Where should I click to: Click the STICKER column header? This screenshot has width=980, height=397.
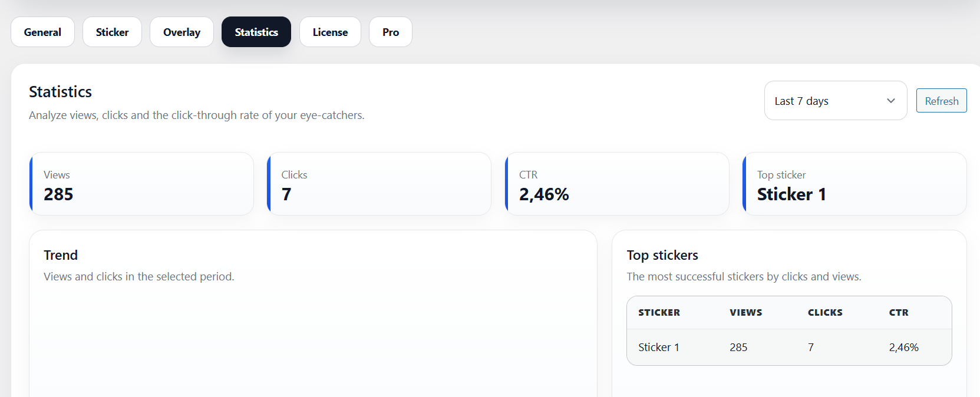659,313
